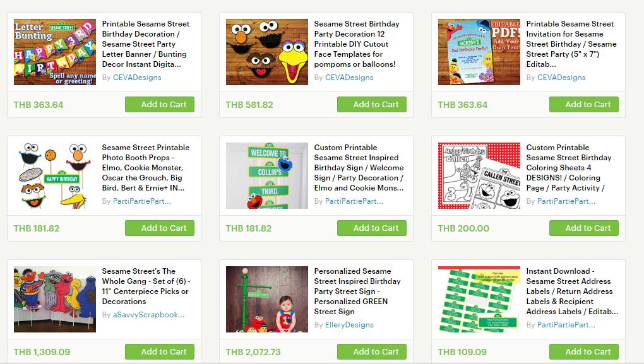Open the Welcome to Collin's sign thumbnail
Viewport: 644px width, 364px height.
pos(267,175)
